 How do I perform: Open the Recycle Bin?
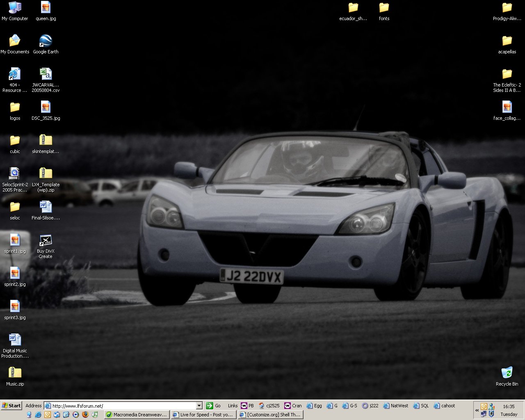(x=507, y=373)
